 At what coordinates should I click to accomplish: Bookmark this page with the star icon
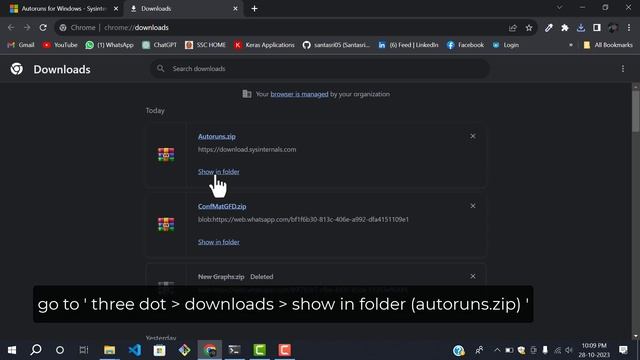click(x=529, y=28)
